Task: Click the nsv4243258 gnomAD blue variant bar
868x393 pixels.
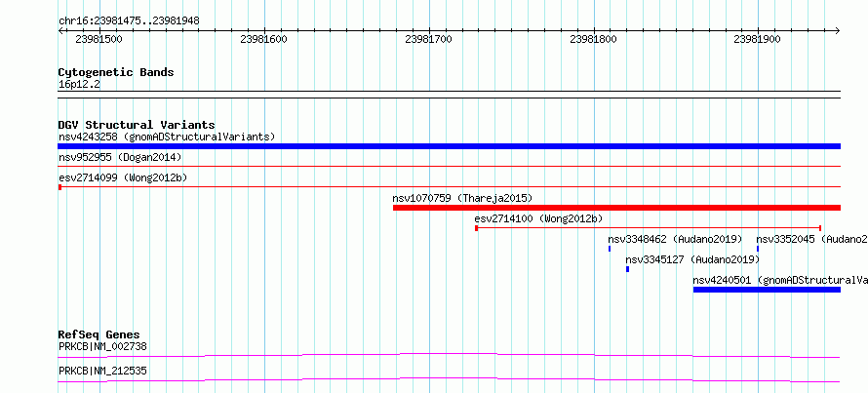Action: coord(449,146)
